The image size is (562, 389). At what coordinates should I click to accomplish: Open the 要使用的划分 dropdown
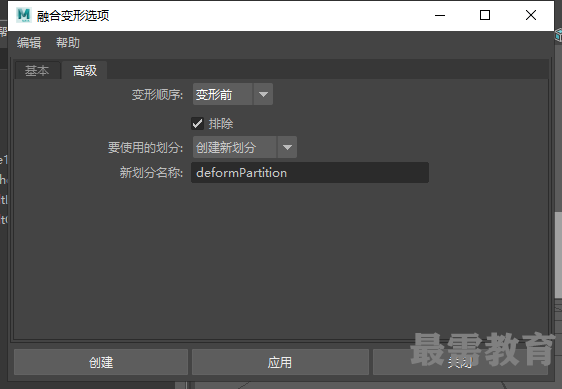point(245,147)
